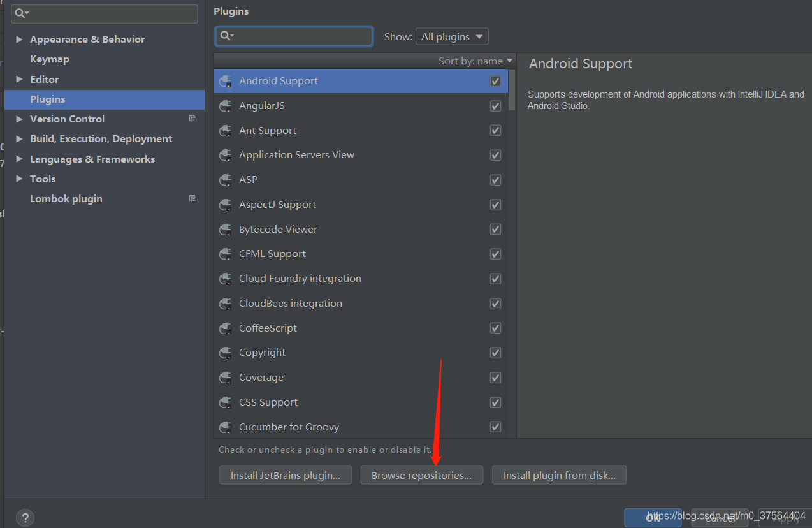
Task: Uncheck the CFML Support plugin
Action: click(x=495, y=254)
